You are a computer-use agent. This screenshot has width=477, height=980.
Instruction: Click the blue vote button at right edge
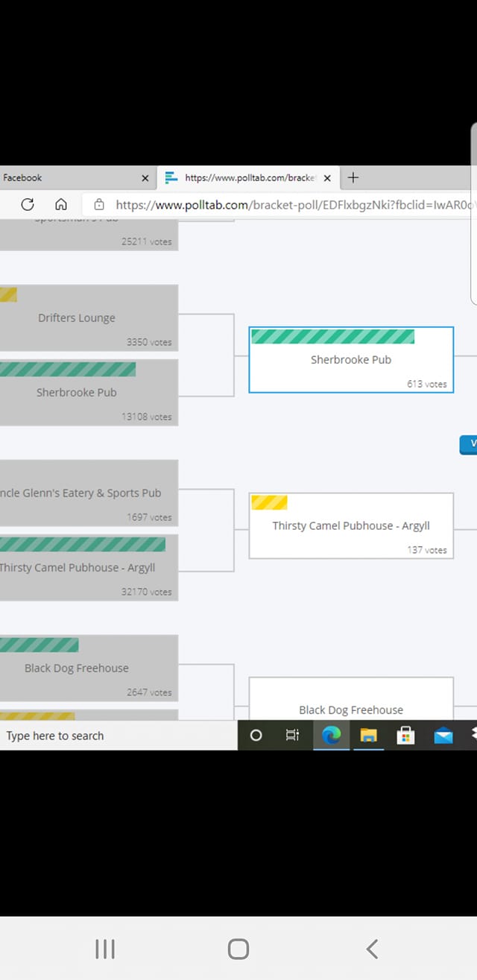tap(469, 443)
